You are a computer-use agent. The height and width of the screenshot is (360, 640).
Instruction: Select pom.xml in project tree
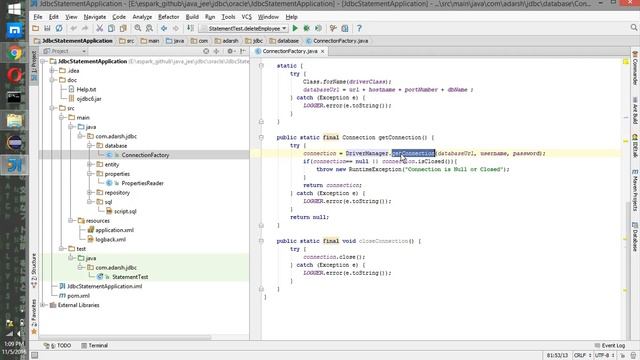[78, 296]
